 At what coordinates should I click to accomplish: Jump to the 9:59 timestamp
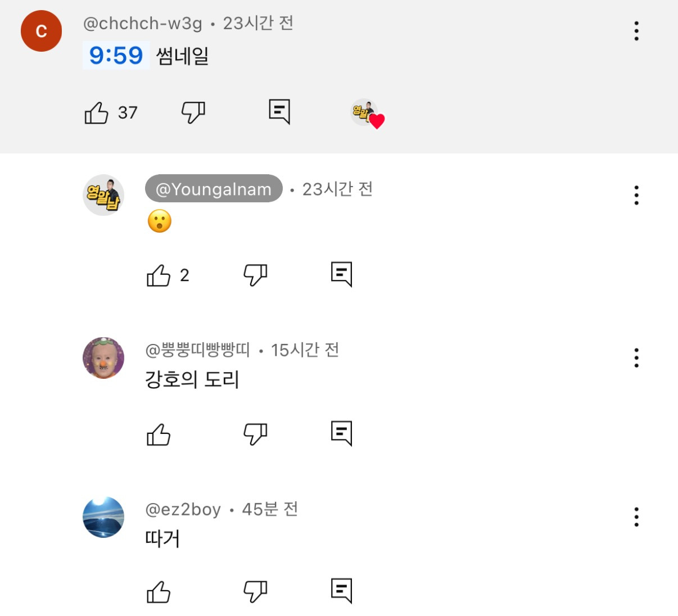click(116, 56)
